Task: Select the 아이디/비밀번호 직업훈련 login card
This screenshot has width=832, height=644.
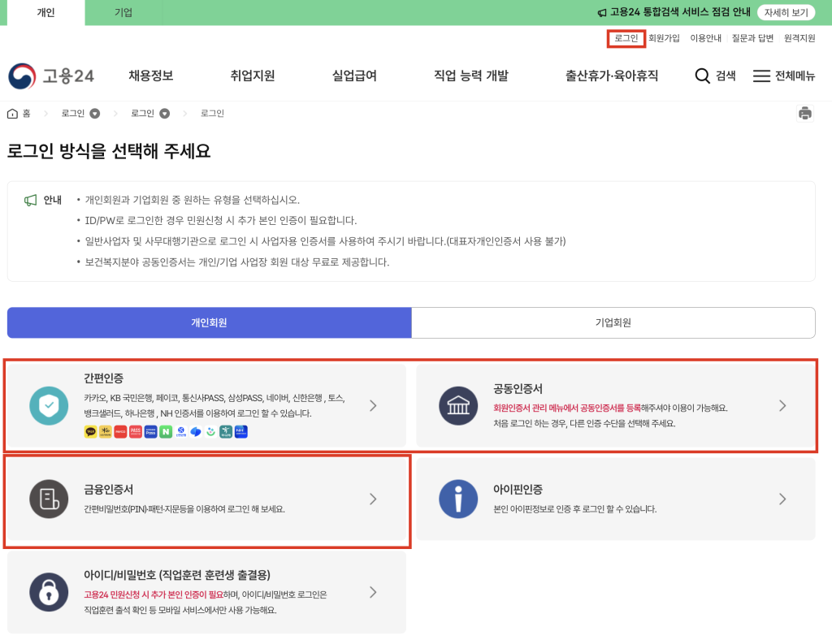Action: [x=206, y=592]
